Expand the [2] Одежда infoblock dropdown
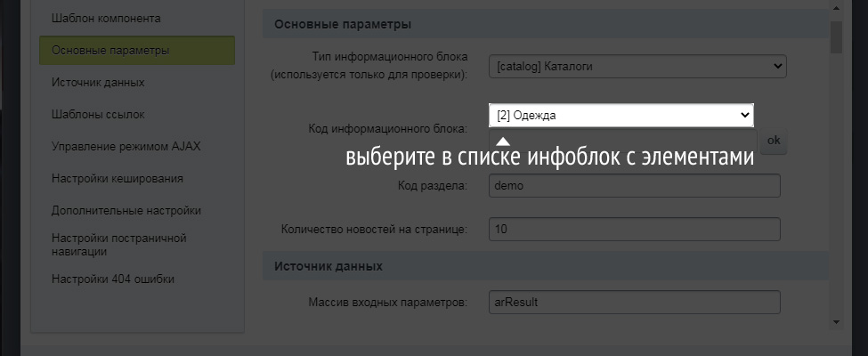 click(621, 115)
